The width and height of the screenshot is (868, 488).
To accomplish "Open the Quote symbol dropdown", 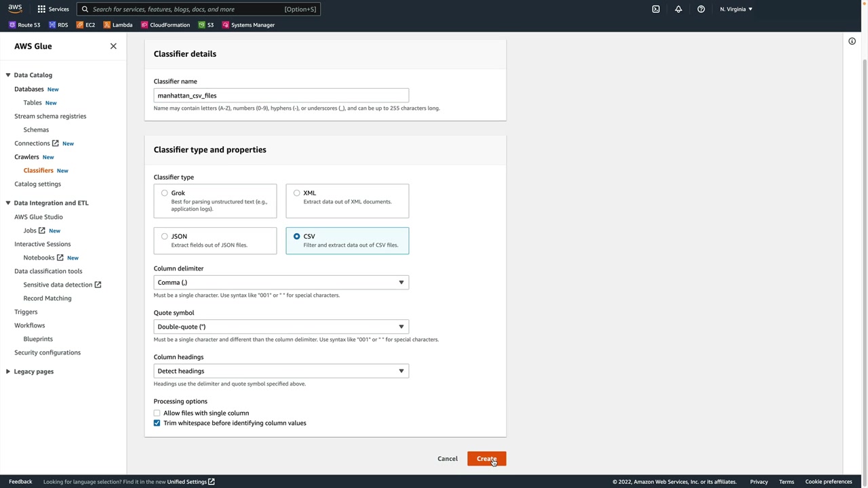I will (281, 327).
